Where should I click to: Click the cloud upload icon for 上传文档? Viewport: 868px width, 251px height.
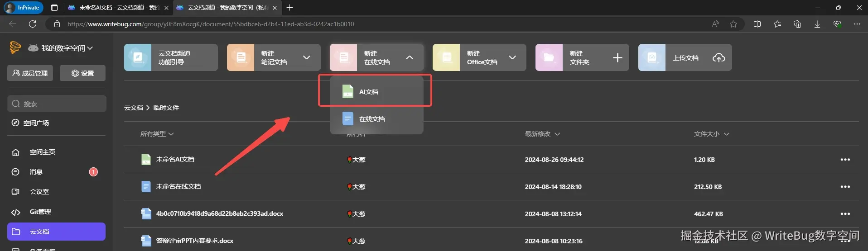pyautogui.click(x=719, y=57)
